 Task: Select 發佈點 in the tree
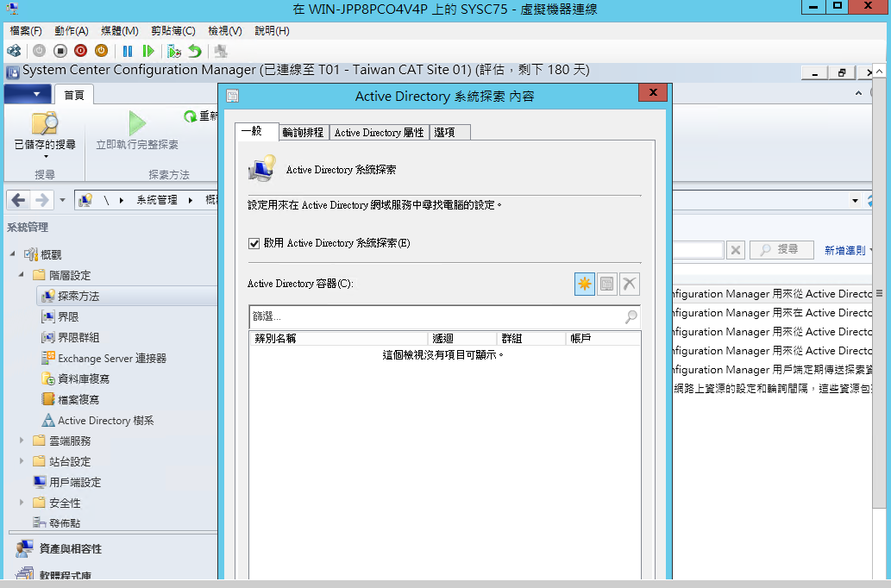tap(65, 523)
